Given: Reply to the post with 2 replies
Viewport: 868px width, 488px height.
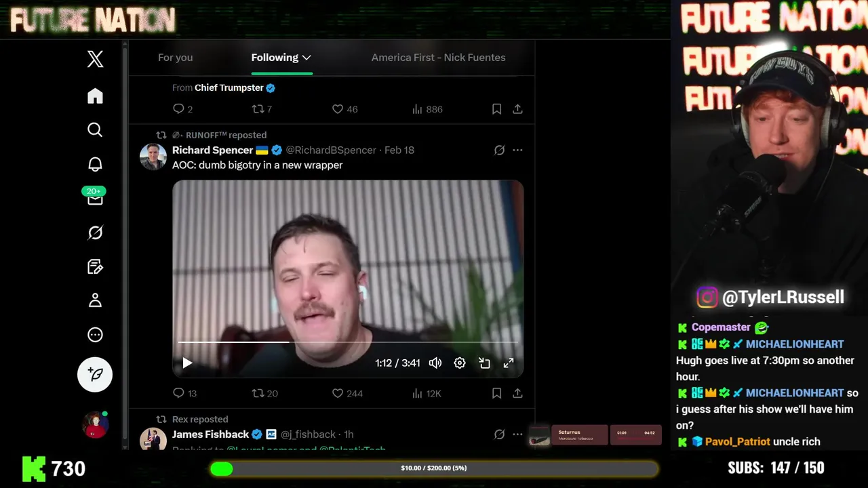Looking at the screenshot, I should (182, 109).
